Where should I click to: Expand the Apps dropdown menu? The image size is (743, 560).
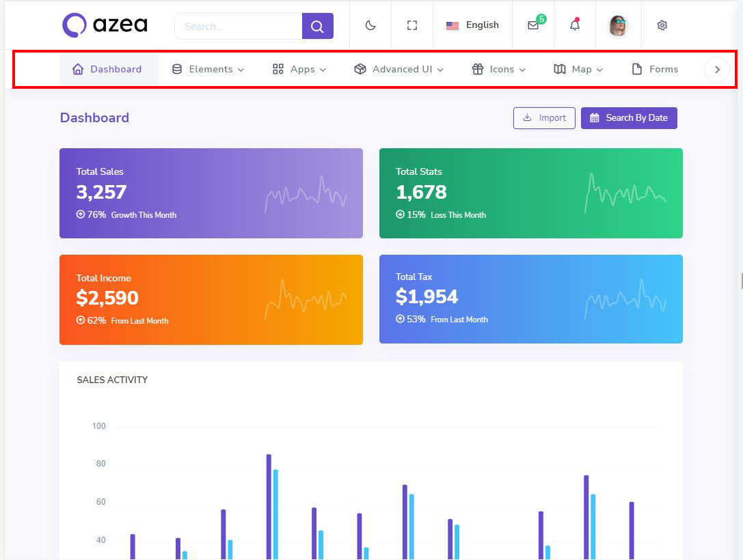(299, 69)
